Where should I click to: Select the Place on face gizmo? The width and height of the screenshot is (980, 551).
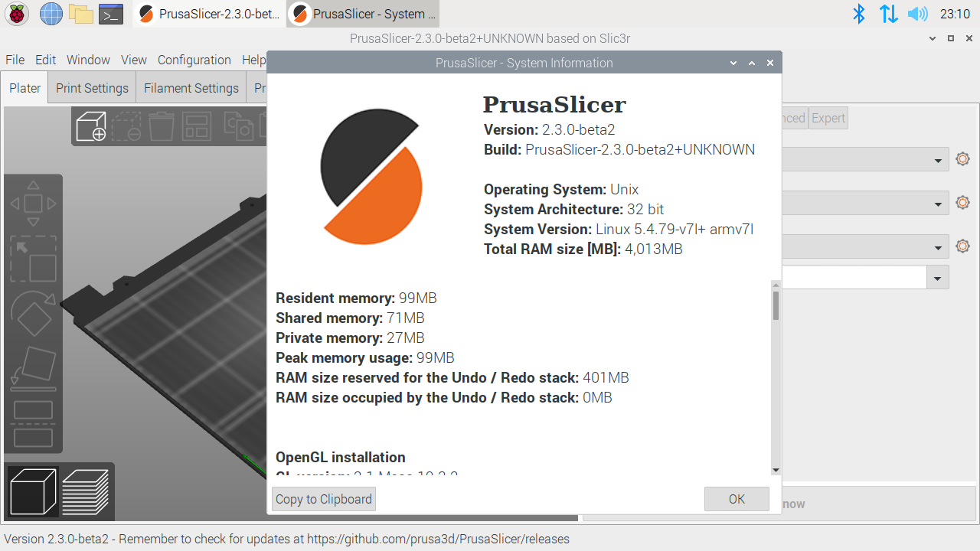33,368
